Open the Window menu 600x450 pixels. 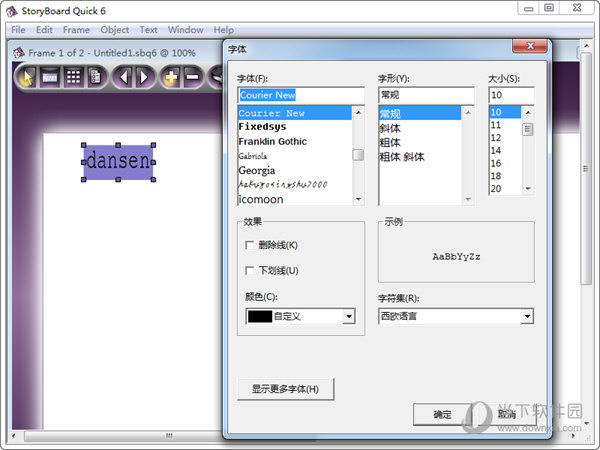tap(185, 29)
